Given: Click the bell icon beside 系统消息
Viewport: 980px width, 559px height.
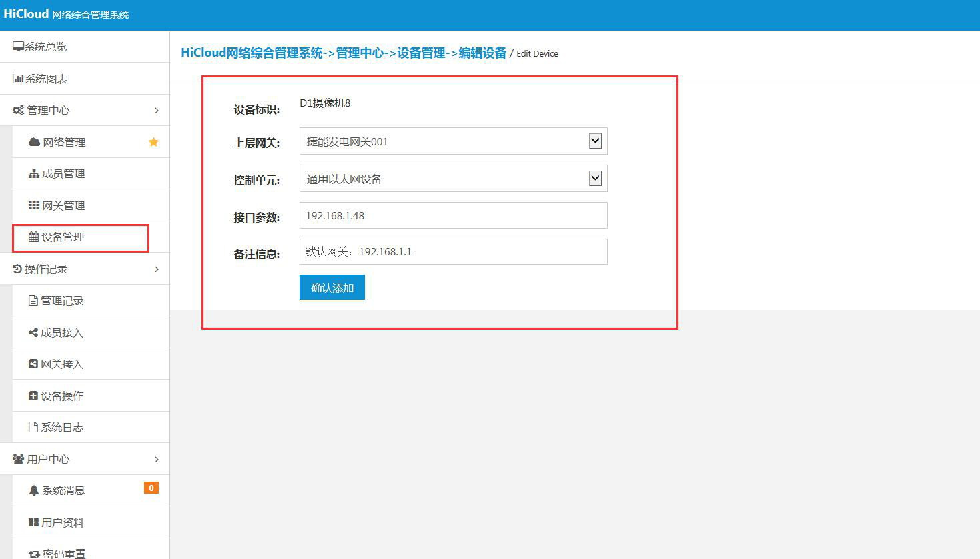Looking at the screenshot, I should (x=34, y=490).
